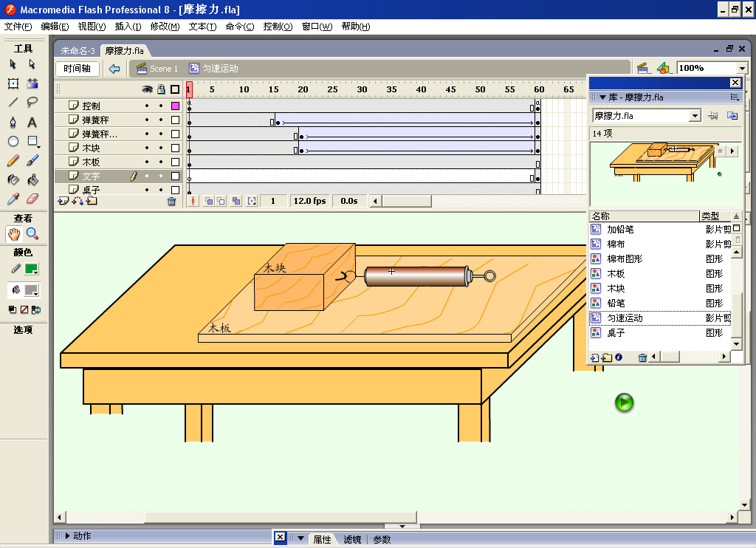This screenshot has height=548, width=756.
Task: Select the Eraser tool
Action: point(32,199)
